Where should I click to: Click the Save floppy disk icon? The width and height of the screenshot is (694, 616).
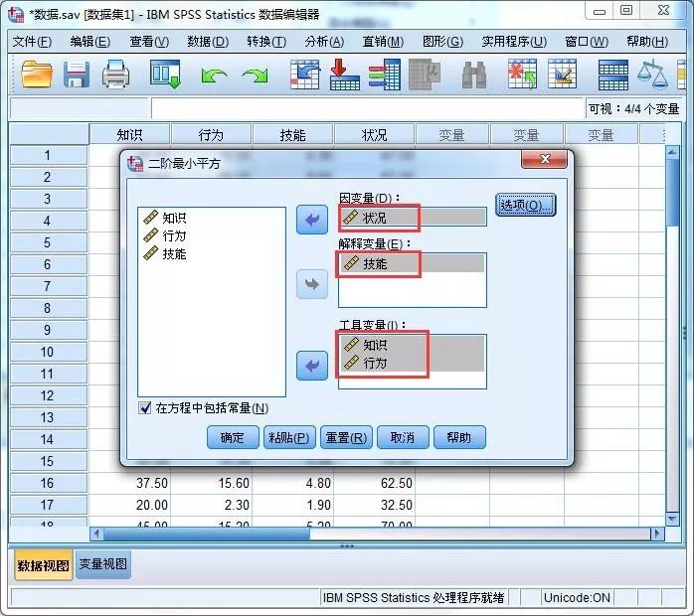77,75
